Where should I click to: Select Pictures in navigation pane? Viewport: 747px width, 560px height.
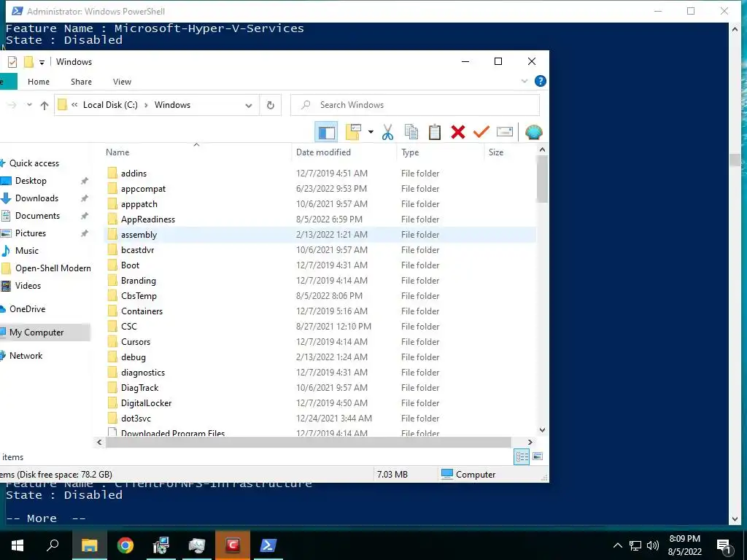(x=31, y=233)
